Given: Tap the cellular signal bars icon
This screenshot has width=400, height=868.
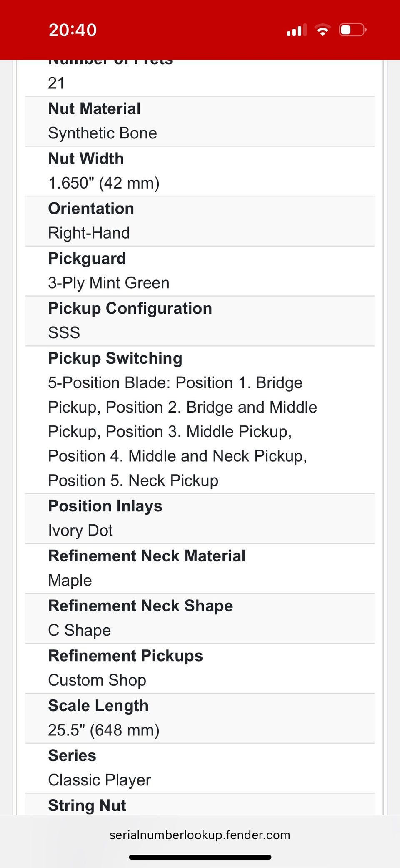Looking at the screenshot, I should [x=297, y=30].
